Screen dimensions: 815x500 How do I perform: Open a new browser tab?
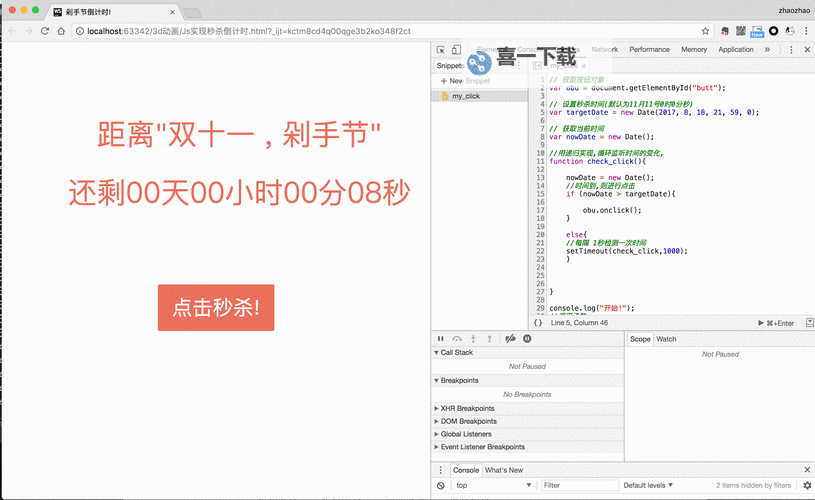tap(192, 13)
